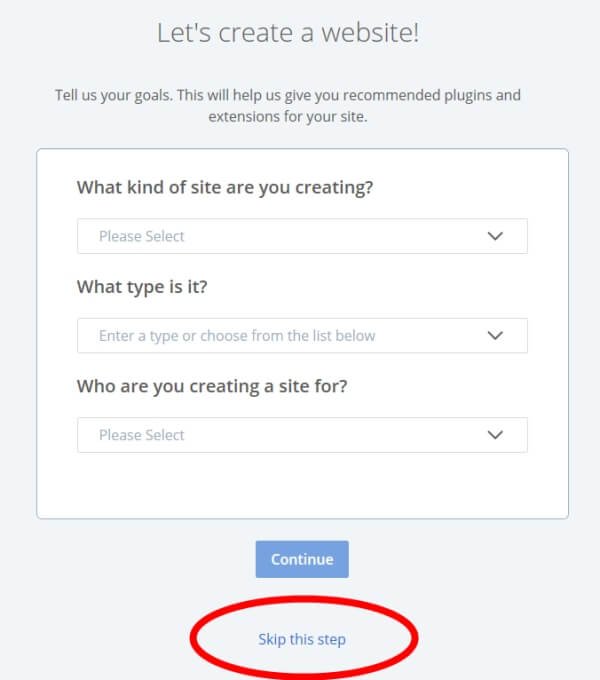Click the chevron icon in the site kind dropdown
The image size is (600, 680).
pyautogui.click(x=495, y=237)
